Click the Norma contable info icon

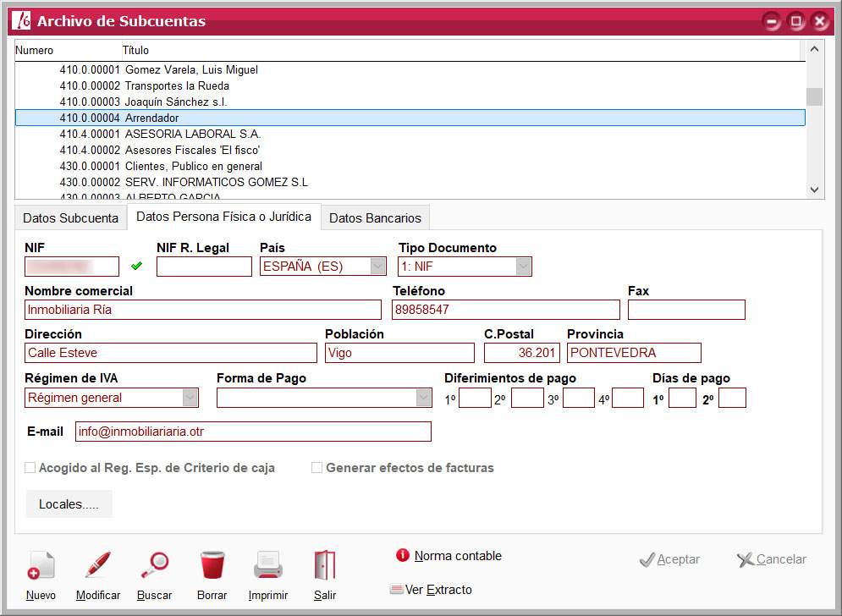[402, 555]
